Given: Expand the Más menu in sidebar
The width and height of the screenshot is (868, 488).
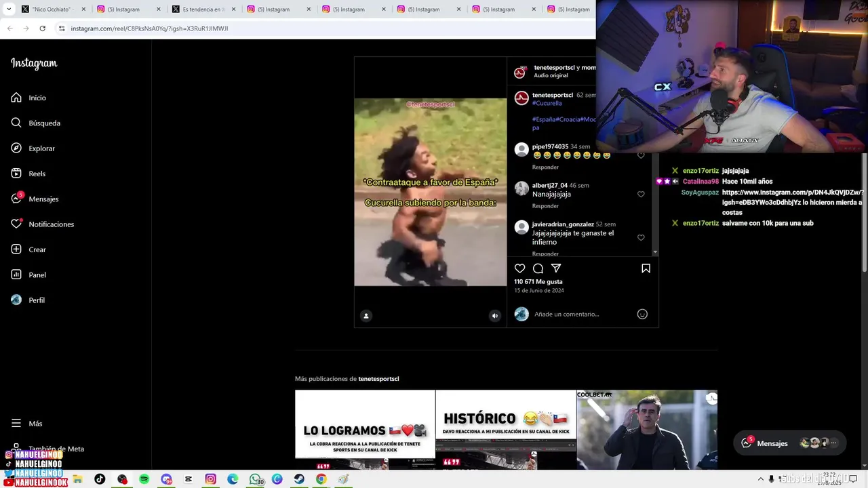Looking at the screenshot, I should (x=26, y=424).
